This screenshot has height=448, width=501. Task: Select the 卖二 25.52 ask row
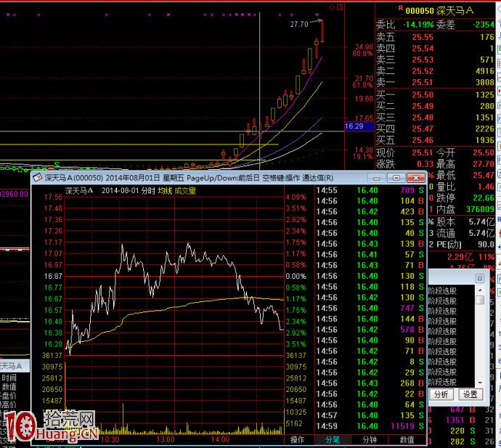[x=435, y=71]
